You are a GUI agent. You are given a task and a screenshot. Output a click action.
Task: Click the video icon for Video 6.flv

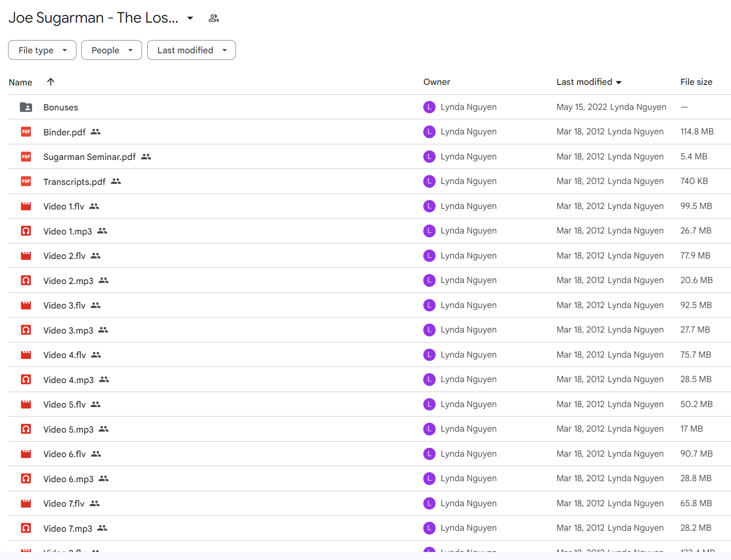point(26,454)
